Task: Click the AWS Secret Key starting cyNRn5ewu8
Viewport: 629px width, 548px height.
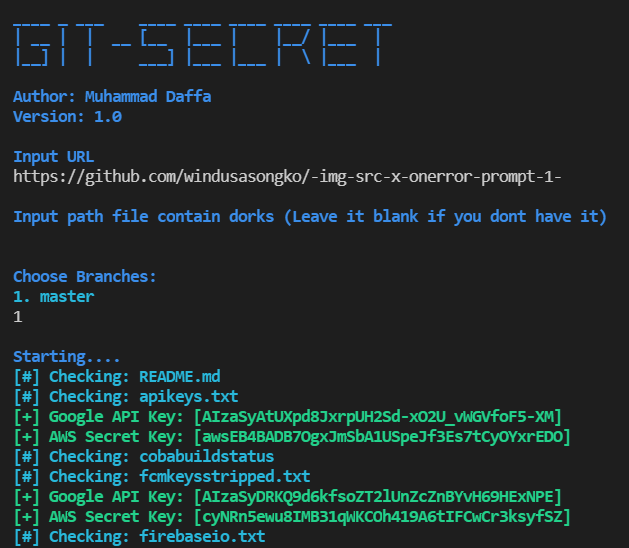Action: (384, 517)
